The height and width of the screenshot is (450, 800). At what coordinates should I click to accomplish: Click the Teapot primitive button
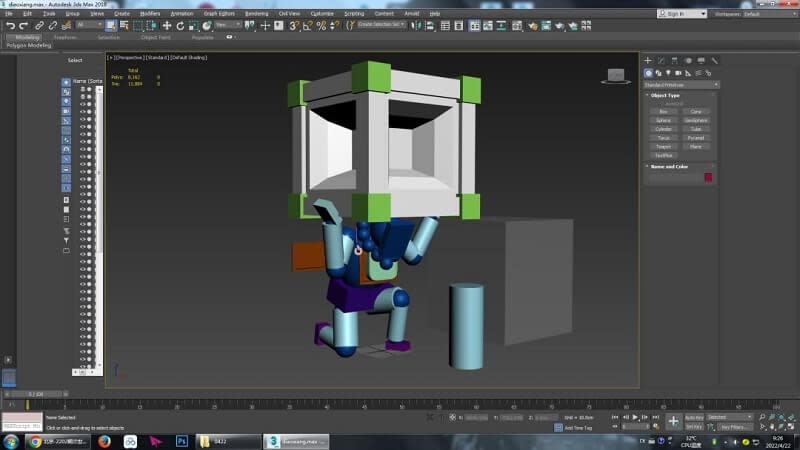point(662,146)
